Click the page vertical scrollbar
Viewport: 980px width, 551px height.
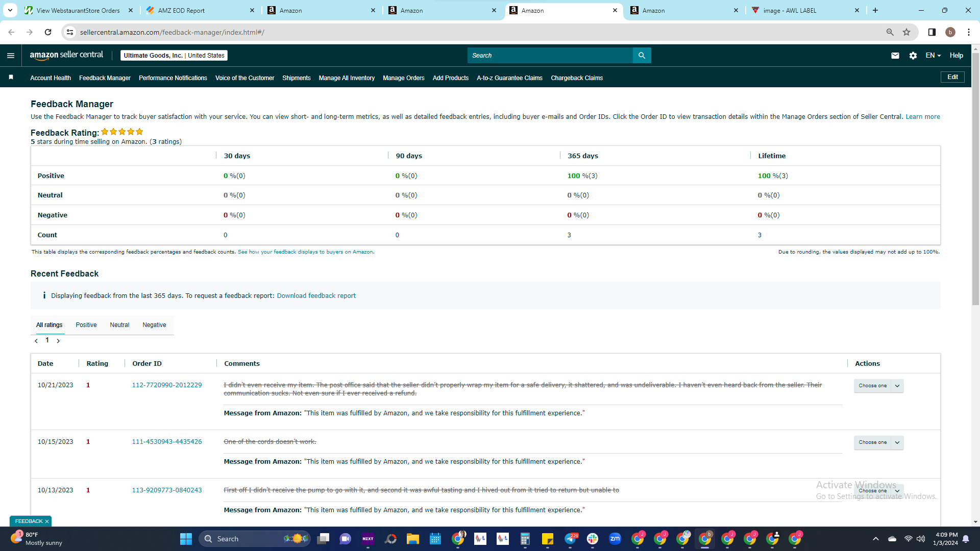click(976, 179)
